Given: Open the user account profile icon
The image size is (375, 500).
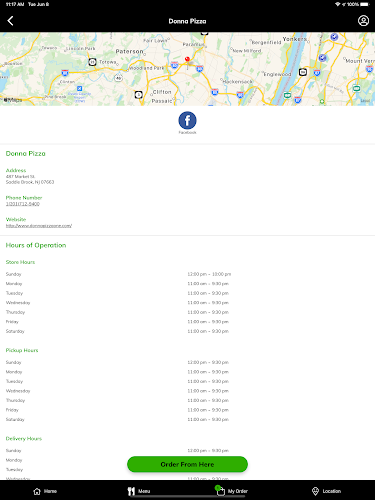Looking at the screenshot, I should click(x=363, y=21).
